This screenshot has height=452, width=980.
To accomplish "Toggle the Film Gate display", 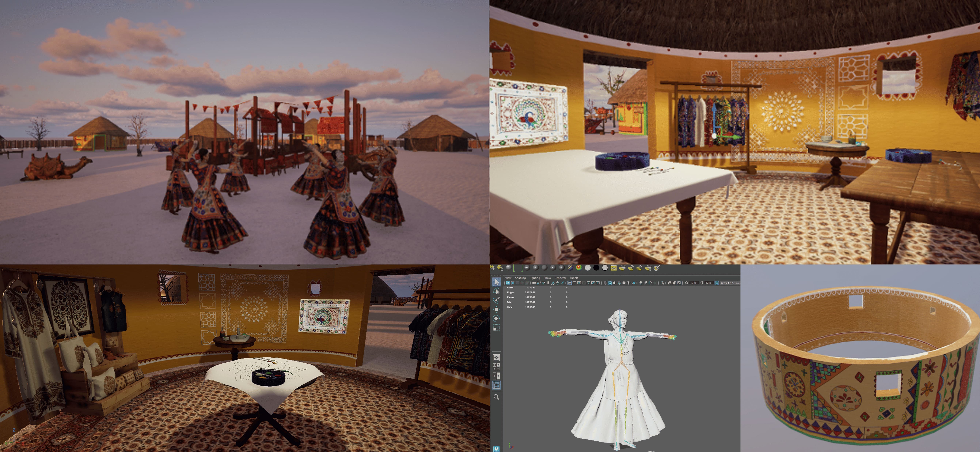I will tap(574, 283).
